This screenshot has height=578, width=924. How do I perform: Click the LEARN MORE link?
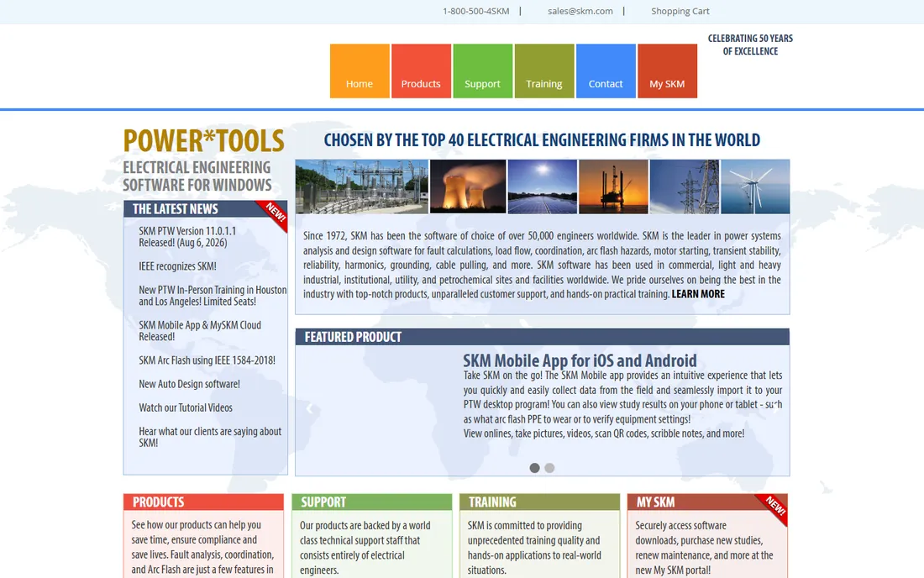698,294
